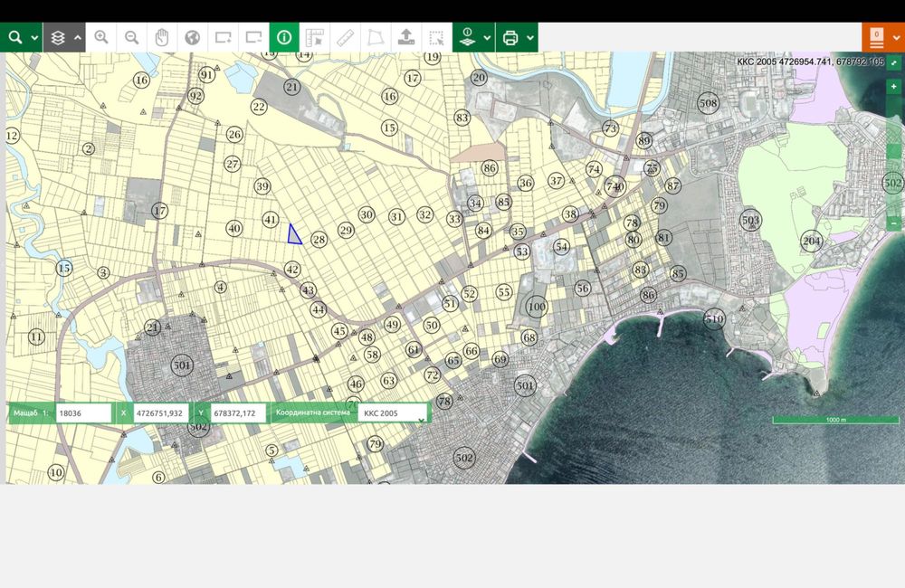Viewport: 905px width, 588px height.
Task: Expand the layer info tool dropdown
Action: click(488, 38)
